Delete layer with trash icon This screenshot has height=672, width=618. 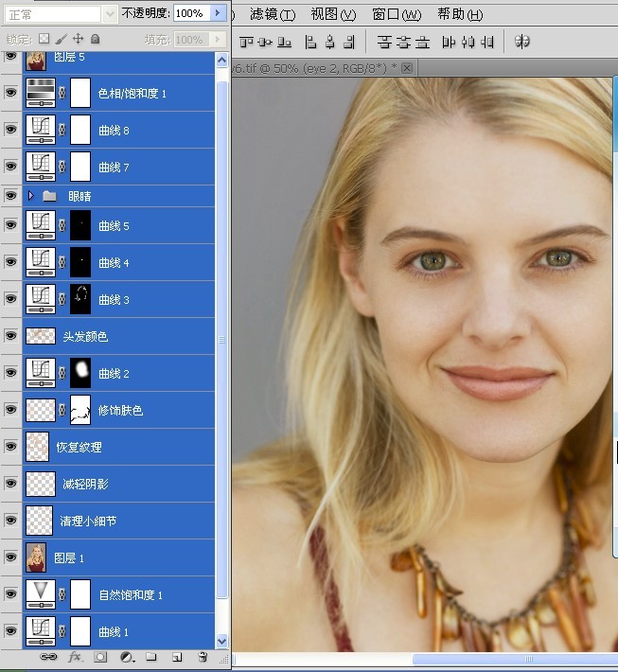[x=203, y=657]
